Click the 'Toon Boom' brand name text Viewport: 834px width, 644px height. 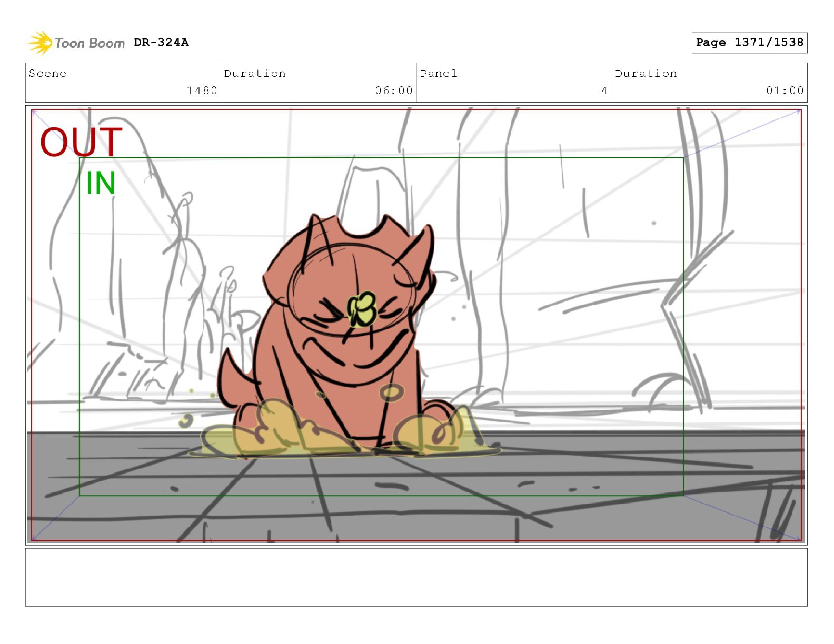90,43
